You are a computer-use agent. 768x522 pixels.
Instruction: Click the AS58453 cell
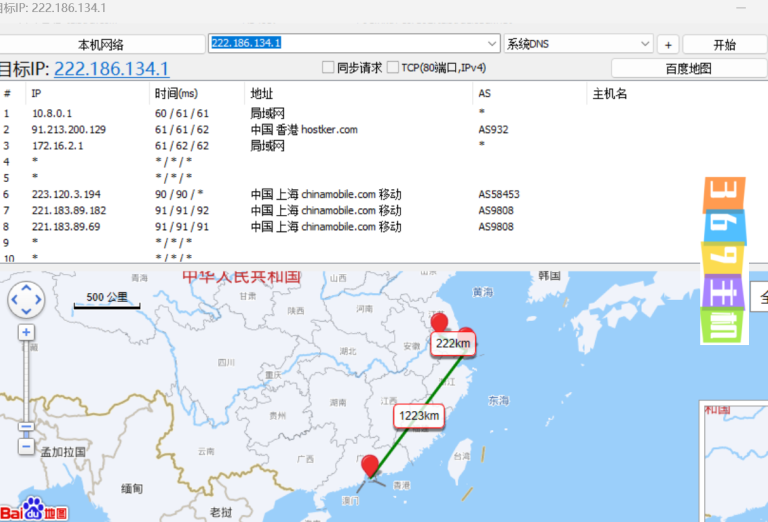click(x=499, y=194)
